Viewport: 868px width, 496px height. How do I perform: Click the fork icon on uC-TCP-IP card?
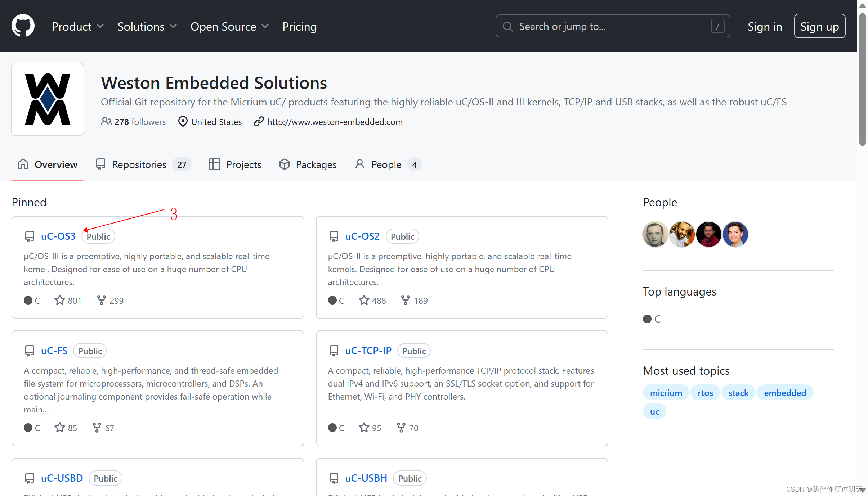pyautogui.click(x=401, y=428)
